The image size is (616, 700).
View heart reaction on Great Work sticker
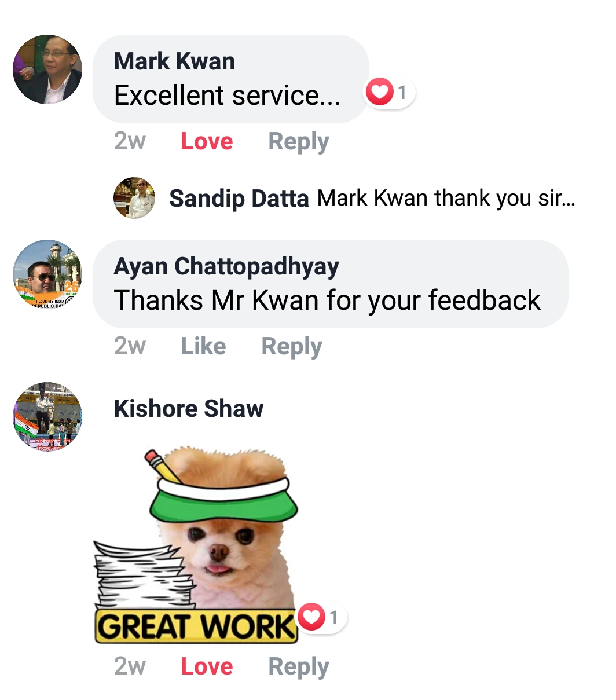coord(321,617)
